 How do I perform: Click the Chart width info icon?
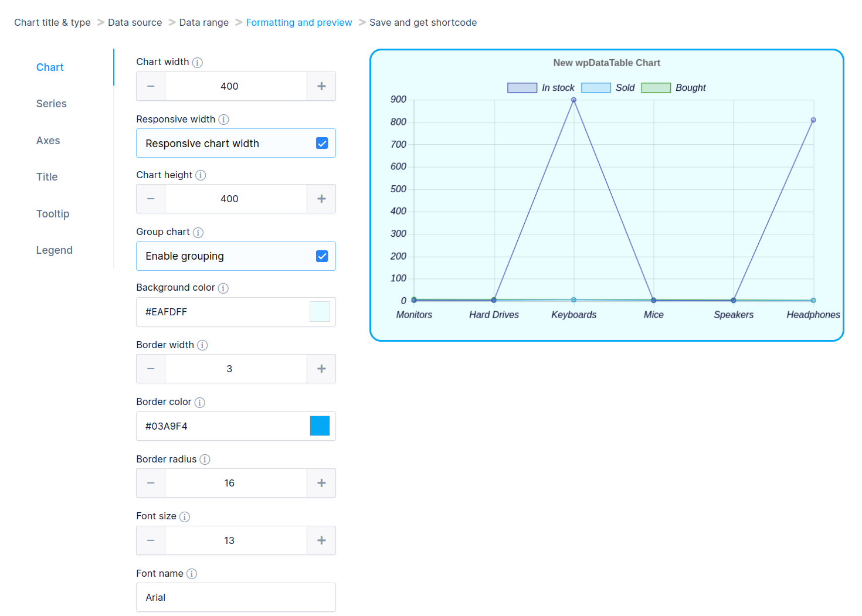coord(198,63)
